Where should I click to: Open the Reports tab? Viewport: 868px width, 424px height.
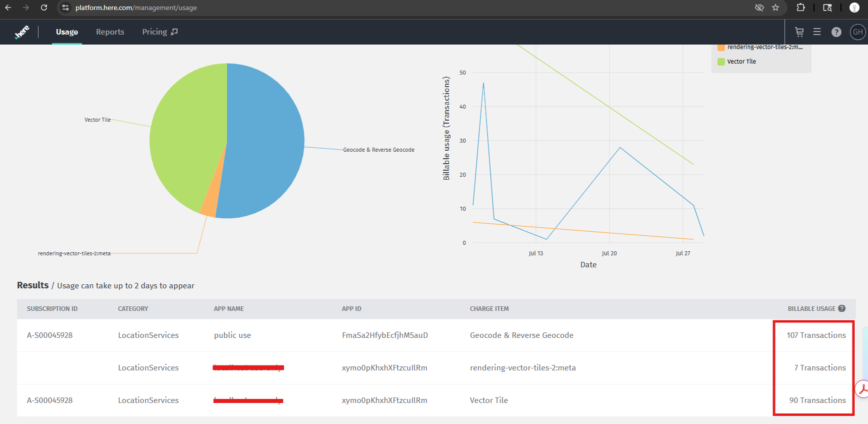(110, 32)
